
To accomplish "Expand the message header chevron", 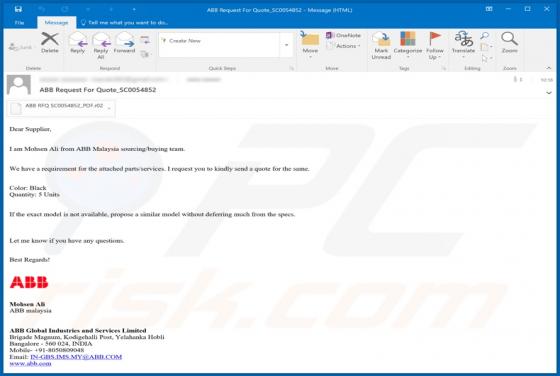I will pyautogui.click(x=549, y=93).
